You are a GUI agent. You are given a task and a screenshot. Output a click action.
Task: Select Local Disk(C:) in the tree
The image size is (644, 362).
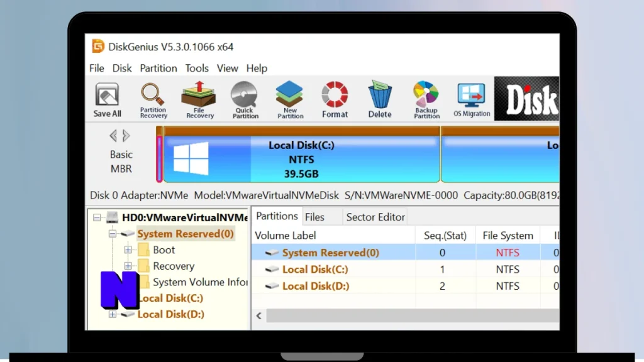pyautogui.click(x=170, y=298)
